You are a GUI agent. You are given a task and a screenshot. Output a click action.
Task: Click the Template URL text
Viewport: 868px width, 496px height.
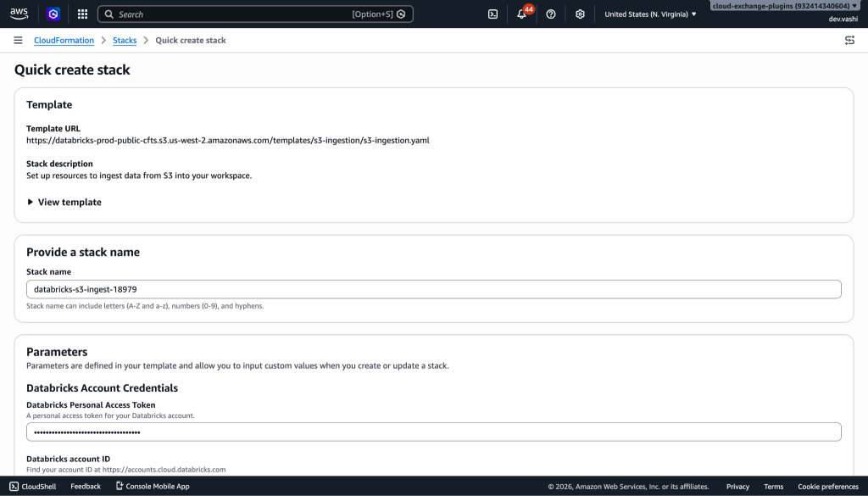(227, 140)
